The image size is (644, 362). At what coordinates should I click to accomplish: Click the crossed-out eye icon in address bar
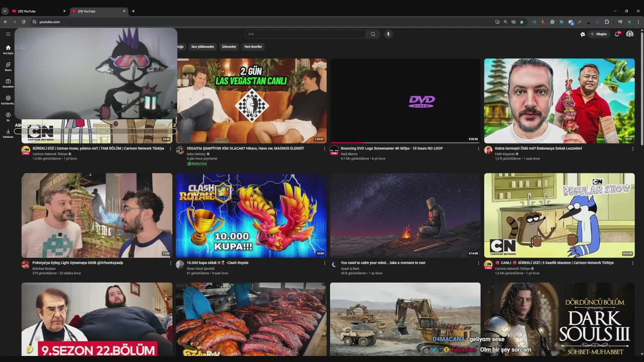tap(514, 22)
